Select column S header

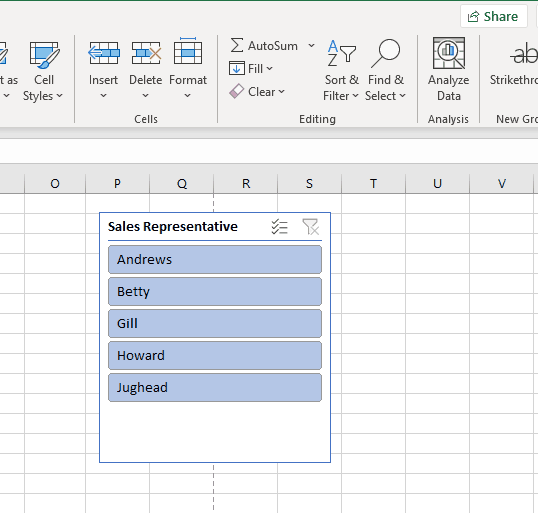coord(309,184)
